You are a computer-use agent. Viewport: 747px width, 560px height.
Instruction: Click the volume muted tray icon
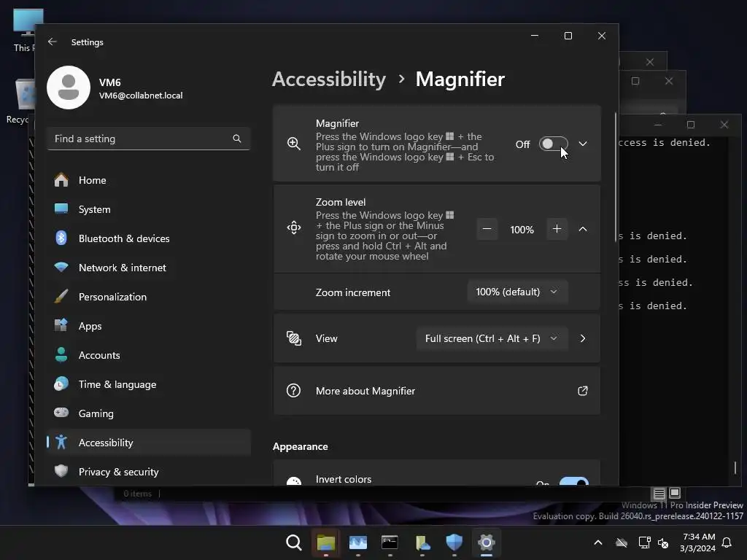tap(662, 542)
